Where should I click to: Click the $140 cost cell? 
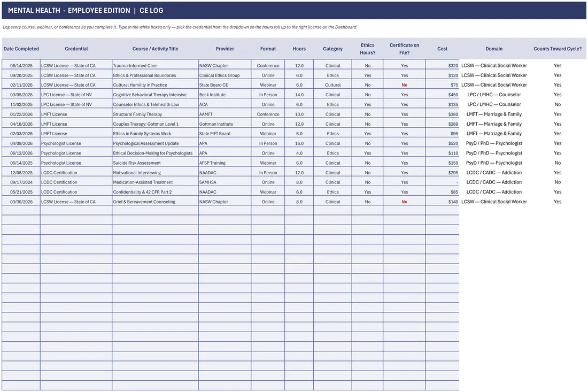click(x=442, y=202)
